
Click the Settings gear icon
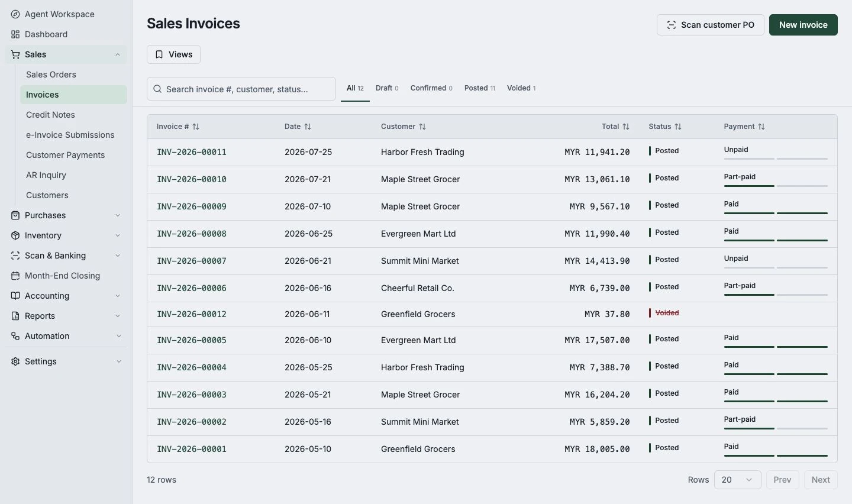(15, 361)
